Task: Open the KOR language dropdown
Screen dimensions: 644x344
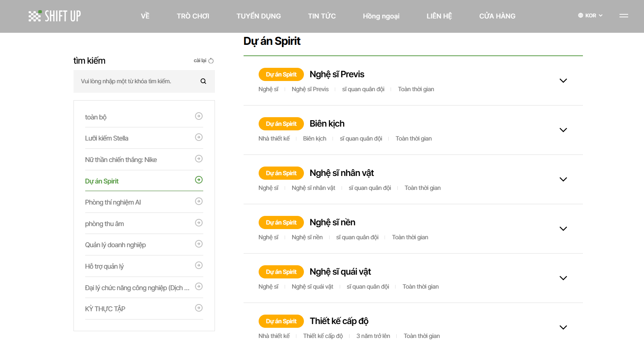Action: tap(590, 16)
